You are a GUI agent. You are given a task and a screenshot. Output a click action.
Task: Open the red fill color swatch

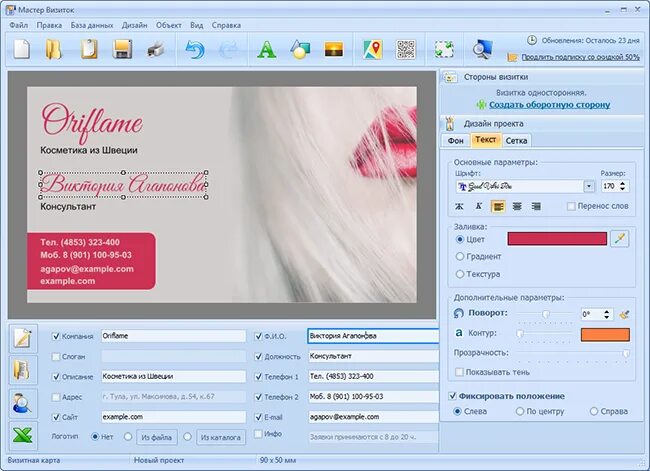557,239
